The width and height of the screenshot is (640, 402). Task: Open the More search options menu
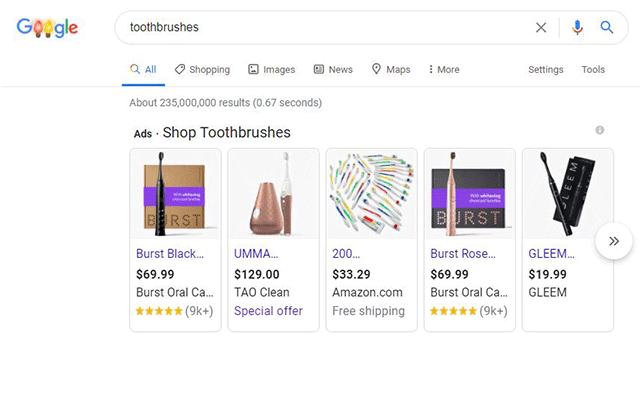pyautogui.click(x=444, y=70)
